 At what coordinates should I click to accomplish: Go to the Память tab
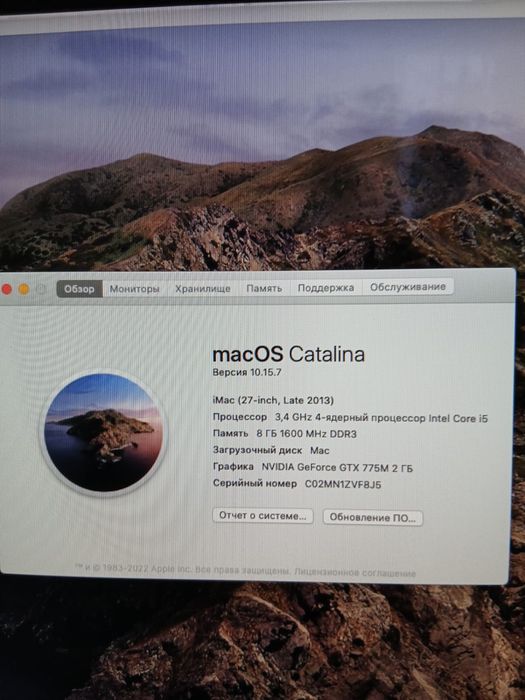tap(264, 288)
